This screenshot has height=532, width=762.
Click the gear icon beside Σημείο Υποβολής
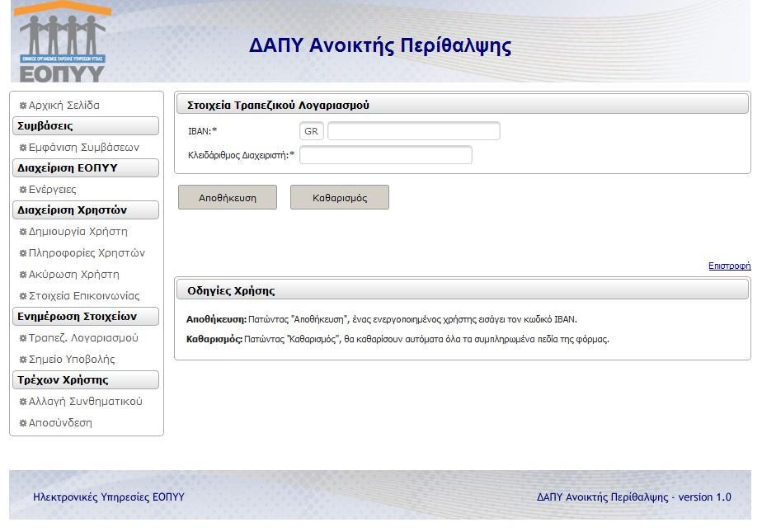point(22,360)
